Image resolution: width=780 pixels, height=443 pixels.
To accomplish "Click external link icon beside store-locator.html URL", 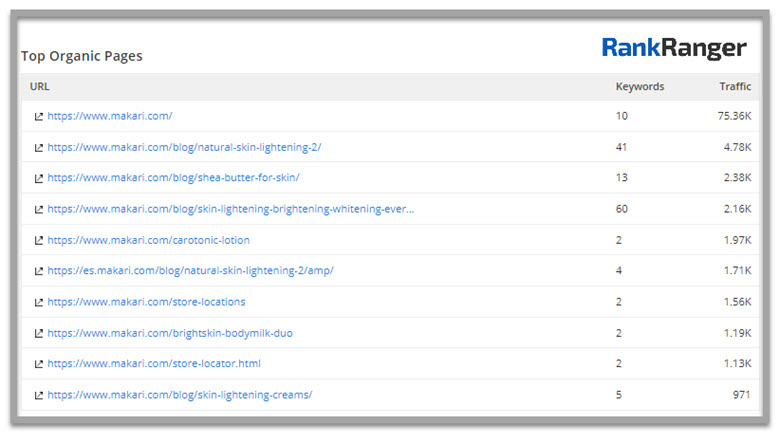I will (38, 364).
